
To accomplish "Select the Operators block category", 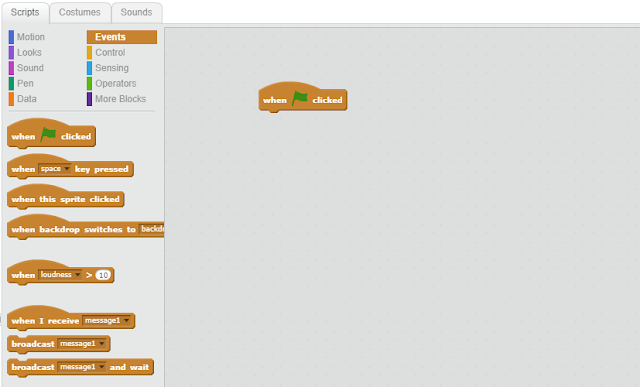I will coord(111,83).
